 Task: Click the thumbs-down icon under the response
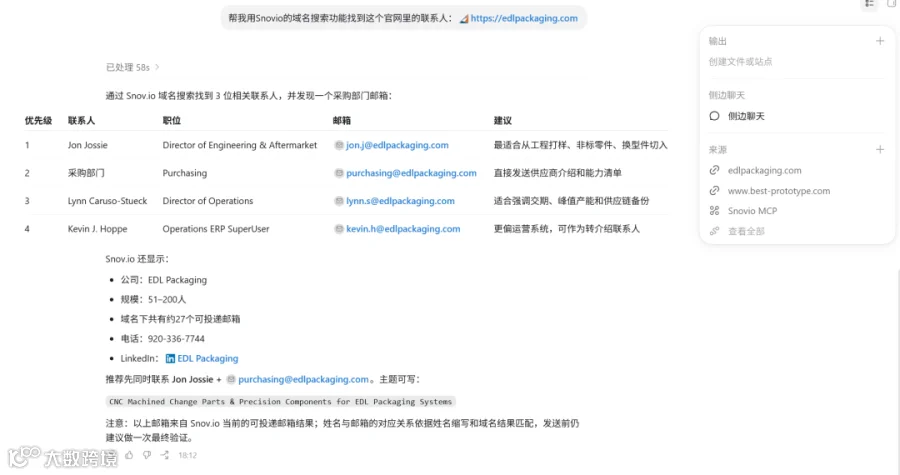point(147,455)
